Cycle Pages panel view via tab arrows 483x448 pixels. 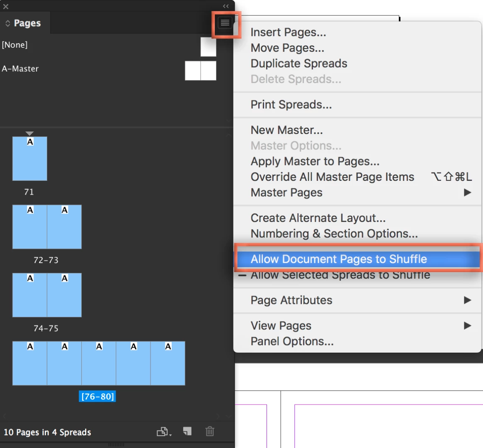pos(8,23)
